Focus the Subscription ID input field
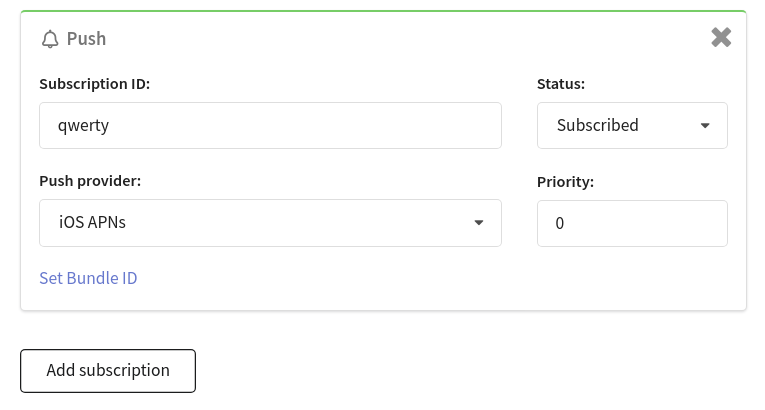The image size is (765, 410). point(270,125)
